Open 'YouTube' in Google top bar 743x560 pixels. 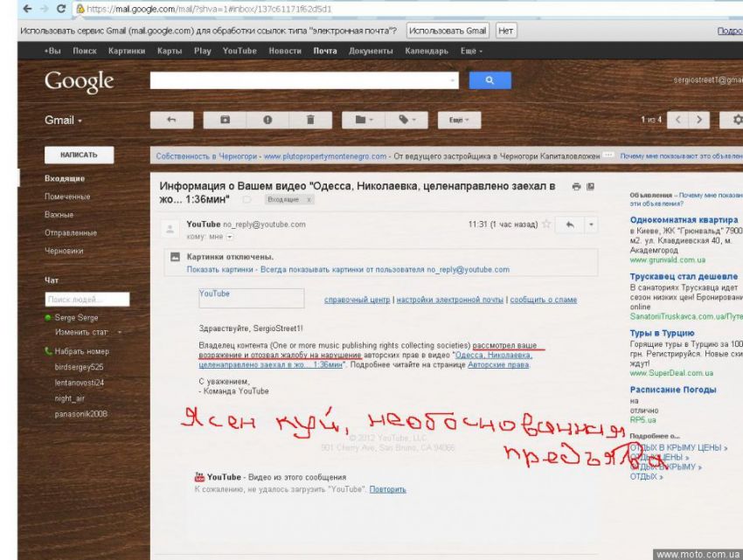pos(240,51)
